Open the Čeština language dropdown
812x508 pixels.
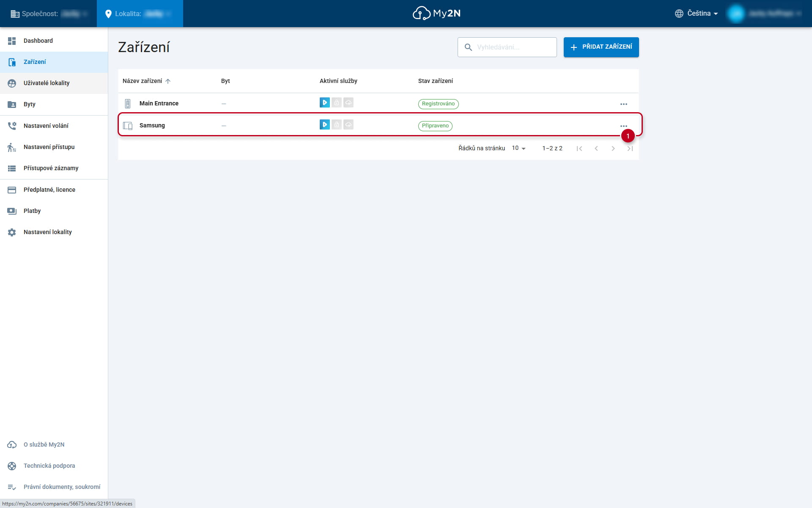697,14
